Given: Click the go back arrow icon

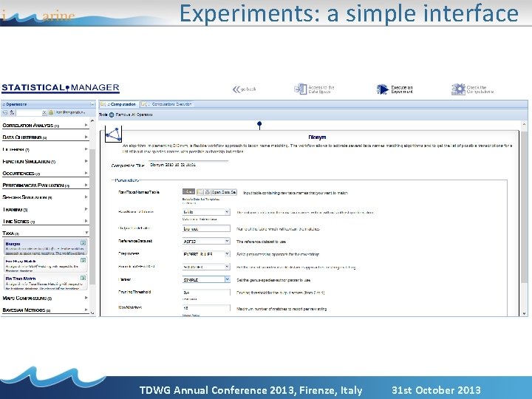Looking at the screenshot, I should coord(236,89).
